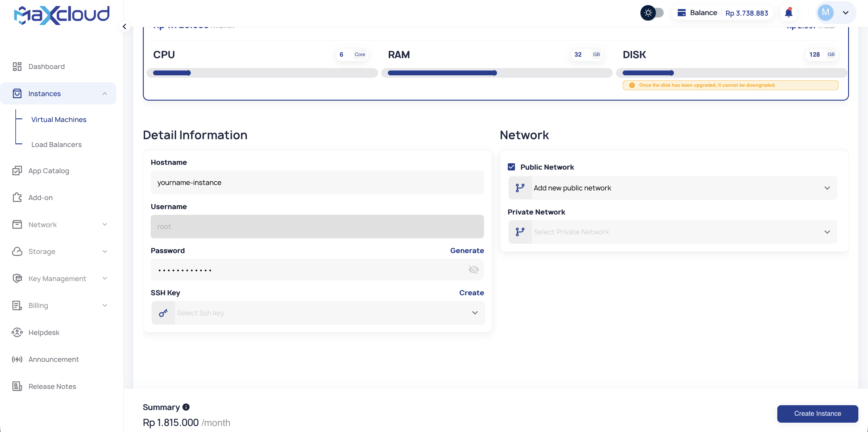This screenshot has width=868, height=432.
Task: Click the user avatar M
Action: (826, 12)
